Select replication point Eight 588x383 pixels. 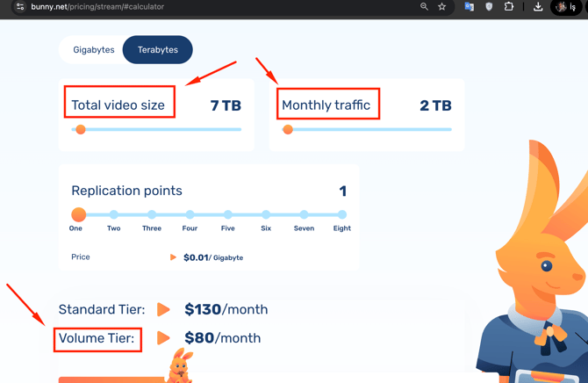341,214
